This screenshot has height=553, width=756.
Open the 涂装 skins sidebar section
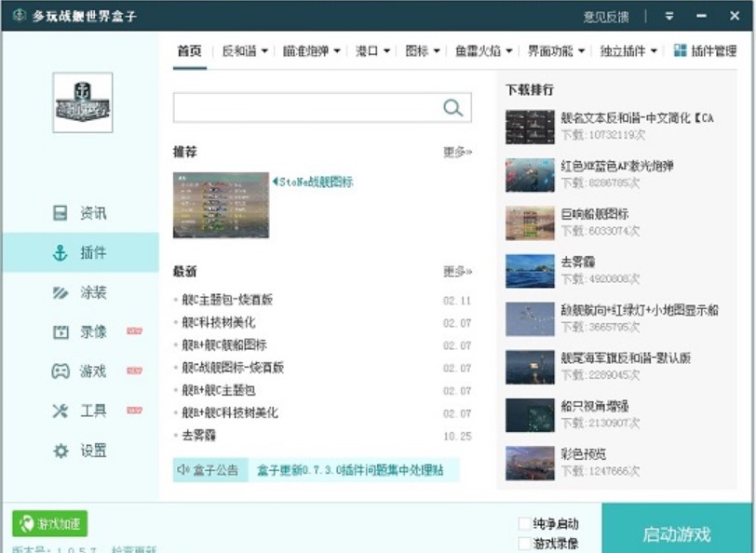pyautogui.click(x=80, y=292)
